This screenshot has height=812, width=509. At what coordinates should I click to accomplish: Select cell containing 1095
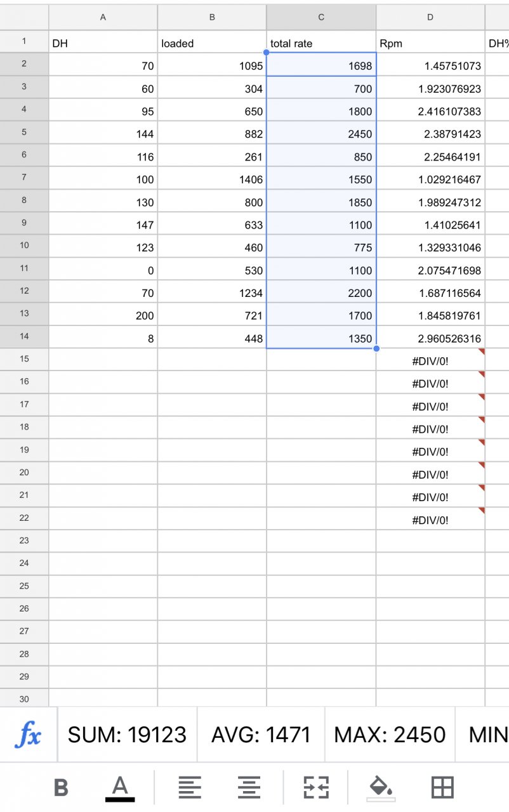212,65
